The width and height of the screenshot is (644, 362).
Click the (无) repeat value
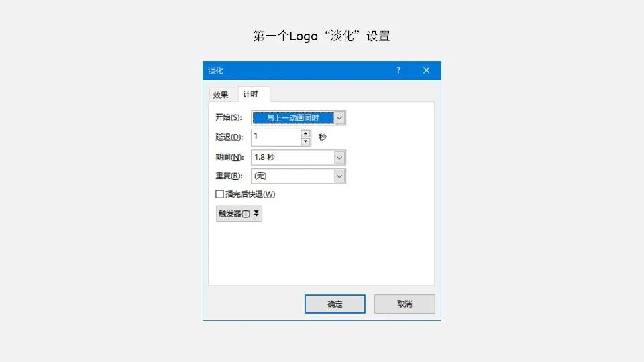tap(260, 176)
